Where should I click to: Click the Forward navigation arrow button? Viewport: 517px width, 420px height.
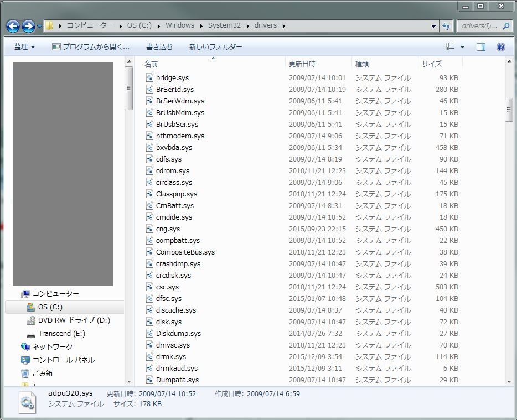(x=29, y=26)
